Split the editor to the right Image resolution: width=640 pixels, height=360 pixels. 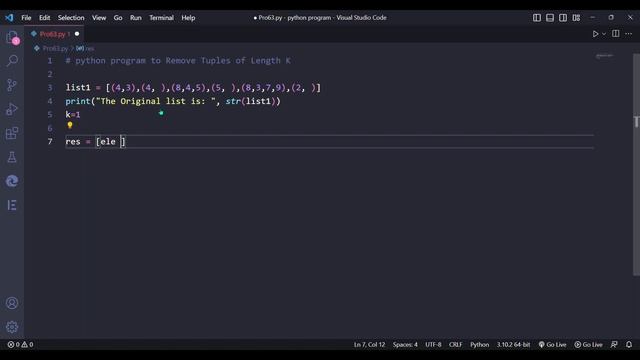[x=616, y=33]
